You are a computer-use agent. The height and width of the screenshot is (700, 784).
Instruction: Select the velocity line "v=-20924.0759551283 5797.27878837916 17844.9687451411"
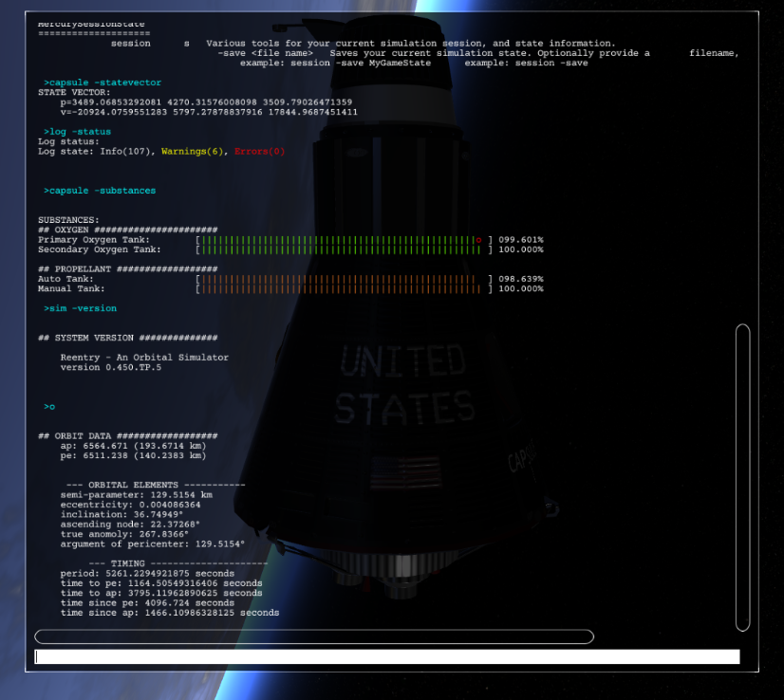pos(209,112)
